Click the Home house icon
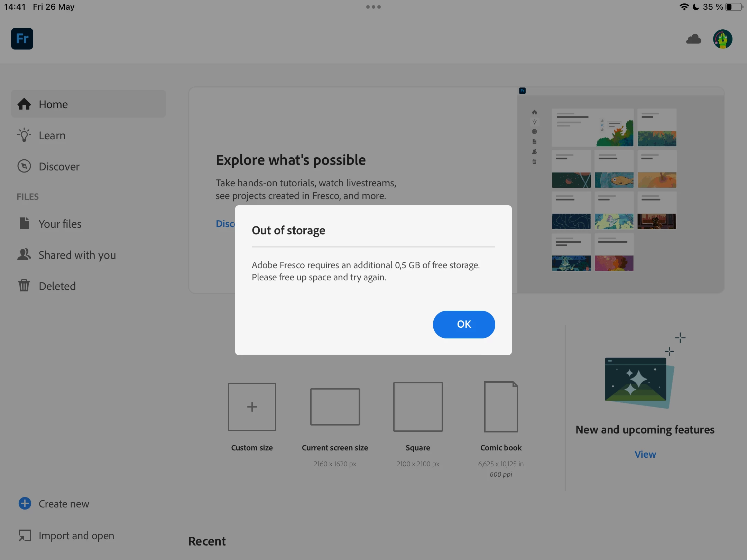The height and width of the screenshot is (560, 747). coord(24,104)
